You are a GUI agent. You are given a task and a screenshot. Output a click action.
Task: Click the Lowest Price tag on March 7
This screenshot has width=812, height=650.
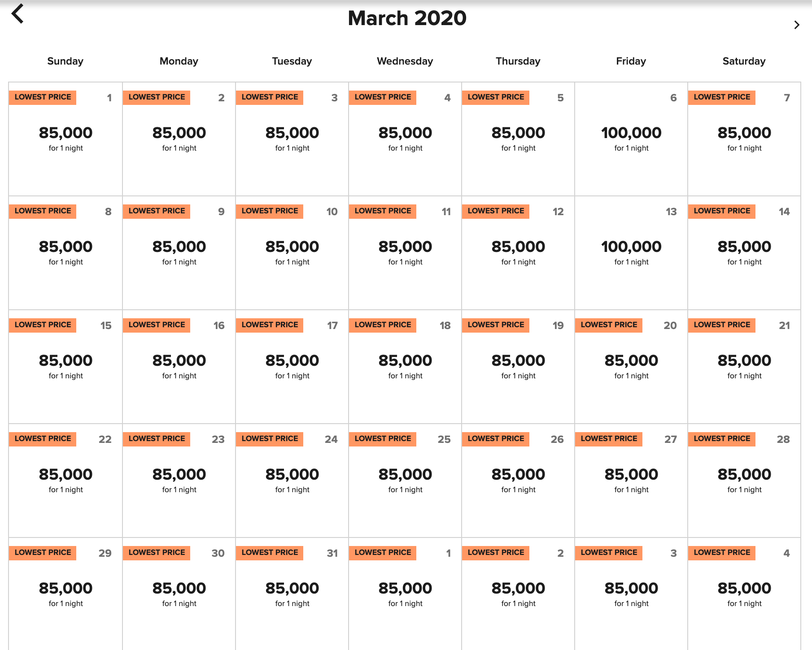[x=722, y=97]
